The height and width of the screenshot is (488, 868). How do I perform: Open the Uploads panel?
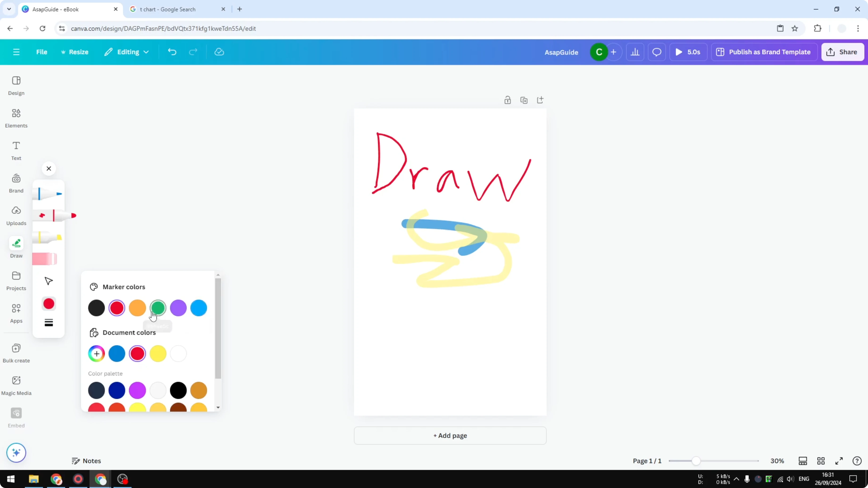(16, 216)
